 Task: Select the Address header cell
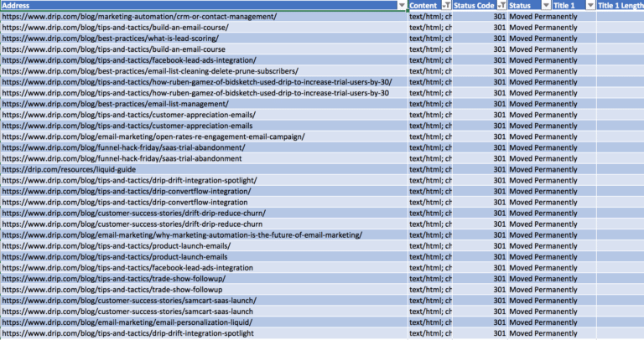tap(204, 6)
